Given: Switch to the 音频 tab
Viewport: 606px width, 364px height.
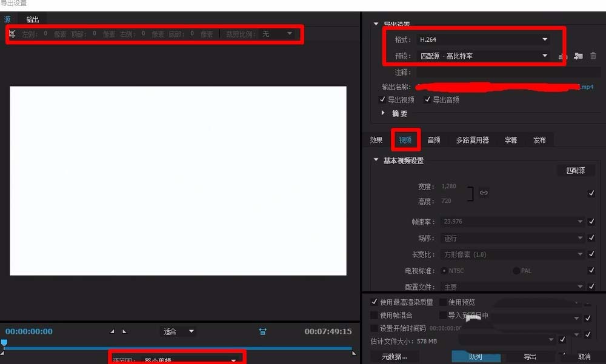Looking at the screenshot, I should pyautogui.click(x=433, y=139).
